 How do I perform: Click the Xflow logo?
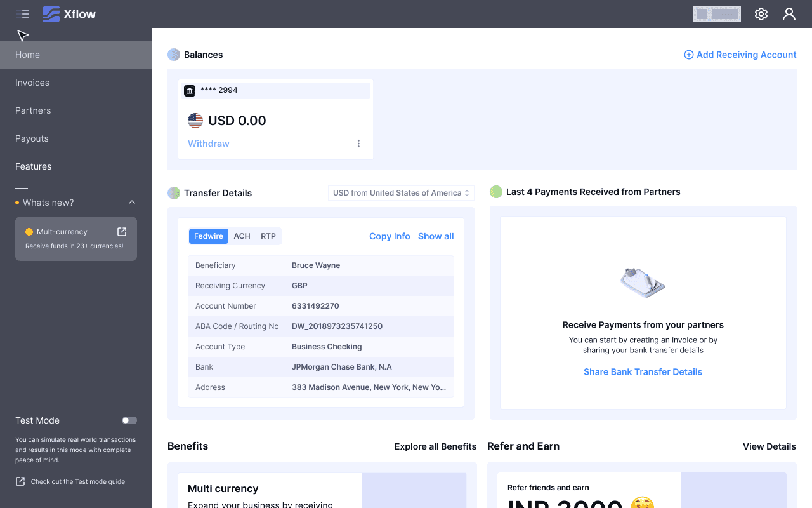[69, 14]
